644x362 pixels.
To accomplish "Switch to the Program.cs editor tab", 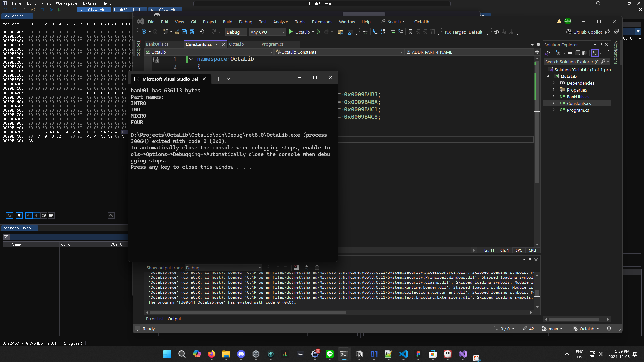I will tap(272, 44).
